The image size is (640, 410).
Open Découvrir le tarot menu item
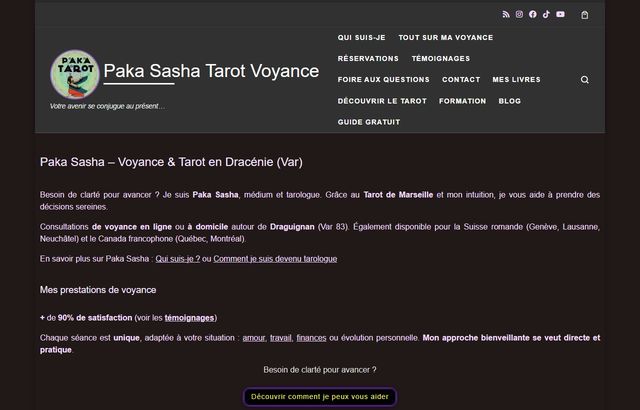tap(382, 101)
